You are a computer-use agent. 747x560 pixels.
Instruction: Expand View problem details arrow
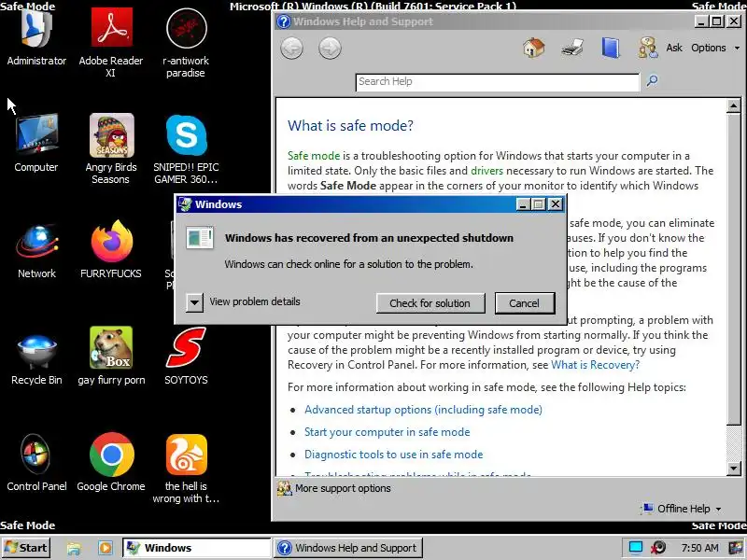coord(194,302)
